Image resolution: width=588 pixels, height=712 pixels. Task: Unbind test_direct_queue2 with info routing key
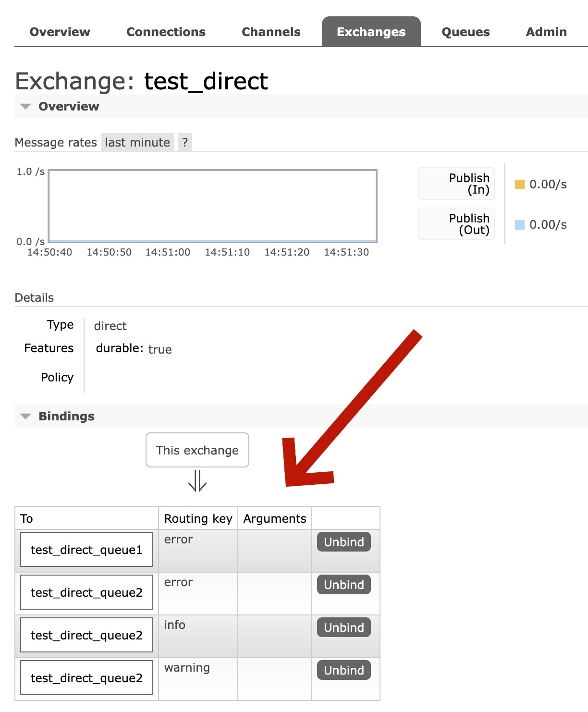tap(343, 627)
